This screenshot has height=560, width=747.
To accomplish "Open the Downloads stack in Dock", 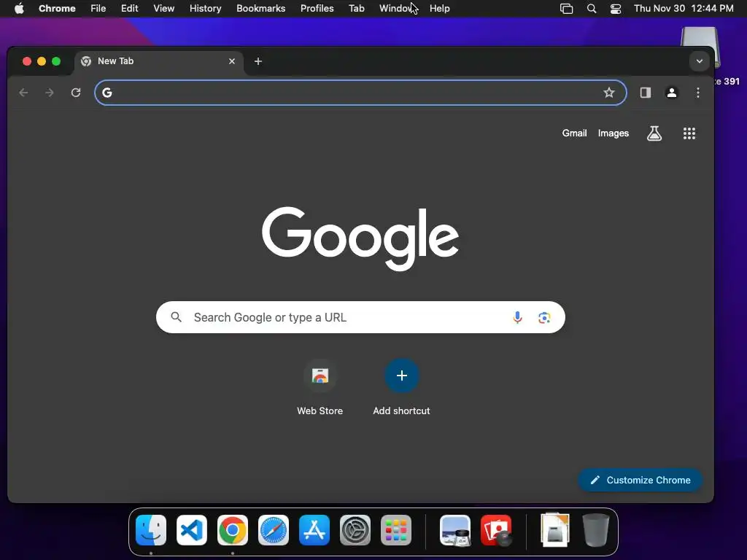I will coord(555,529).
